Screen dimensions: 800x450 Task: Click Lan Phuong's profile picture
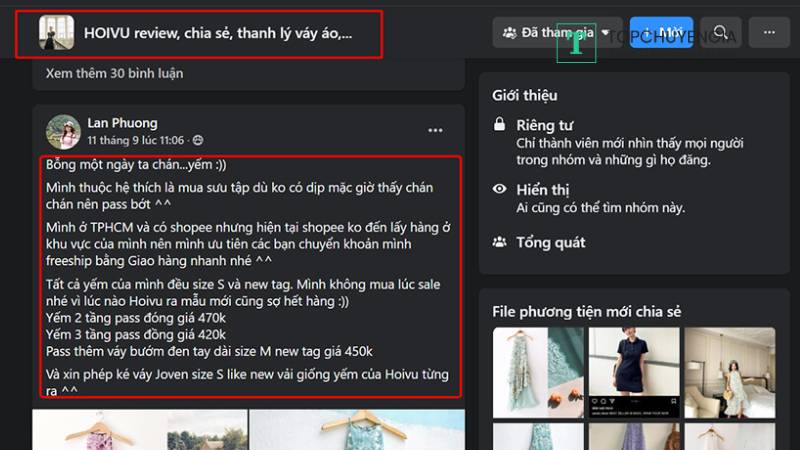coord(63,132)
